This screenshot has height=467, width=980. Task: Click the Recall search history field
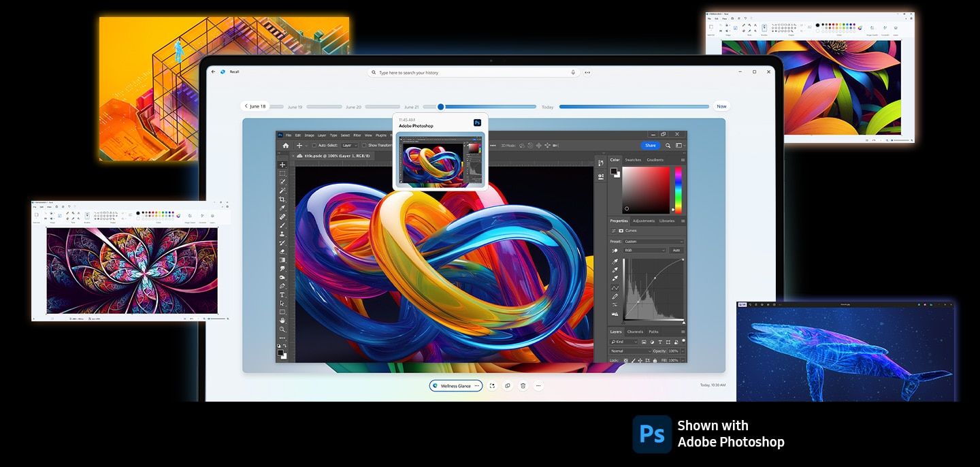click(470, 72)
